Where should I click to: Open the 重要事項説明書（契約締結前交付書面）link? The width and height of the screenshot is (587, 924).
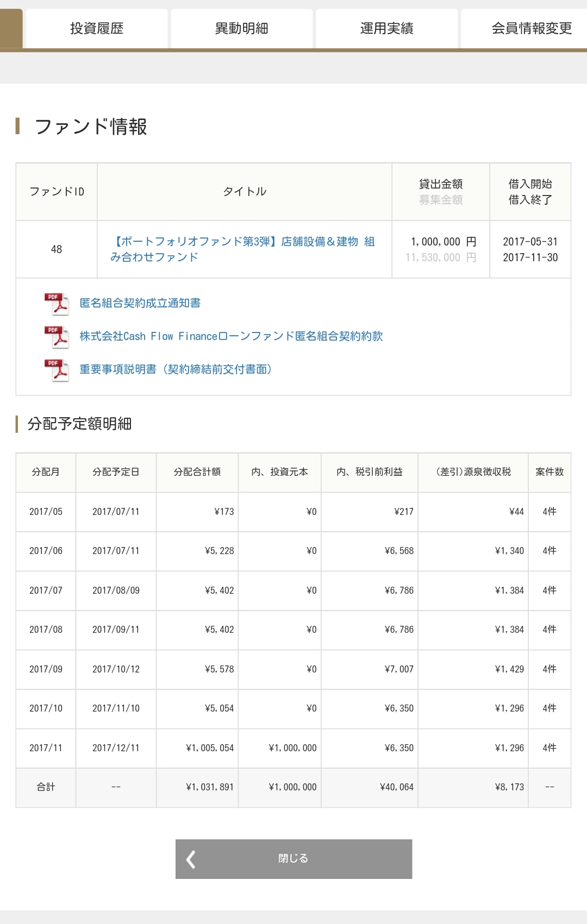point(176,369)
